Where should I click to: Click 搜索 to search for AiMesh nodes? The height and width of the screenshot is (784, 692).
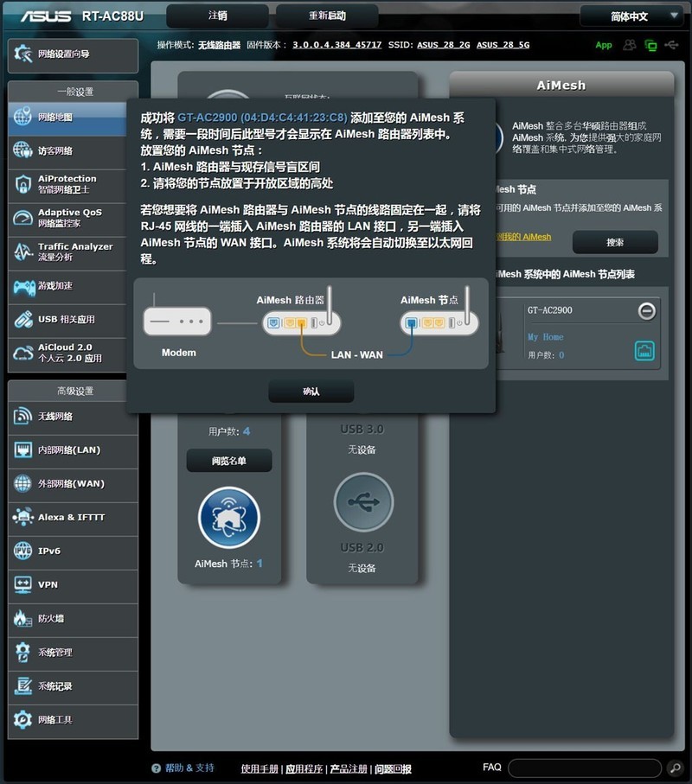[x=615, y=243]
